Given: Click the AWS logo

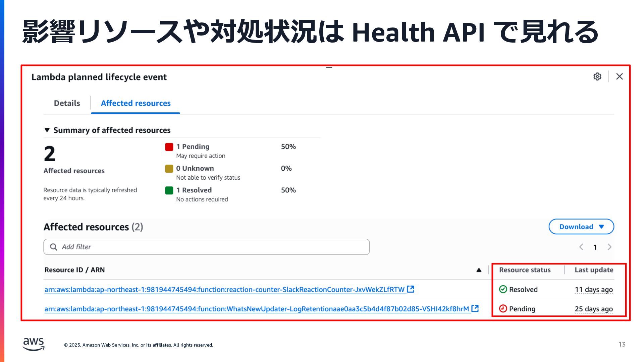Looking at the screenshot, I should coord(34,344).
